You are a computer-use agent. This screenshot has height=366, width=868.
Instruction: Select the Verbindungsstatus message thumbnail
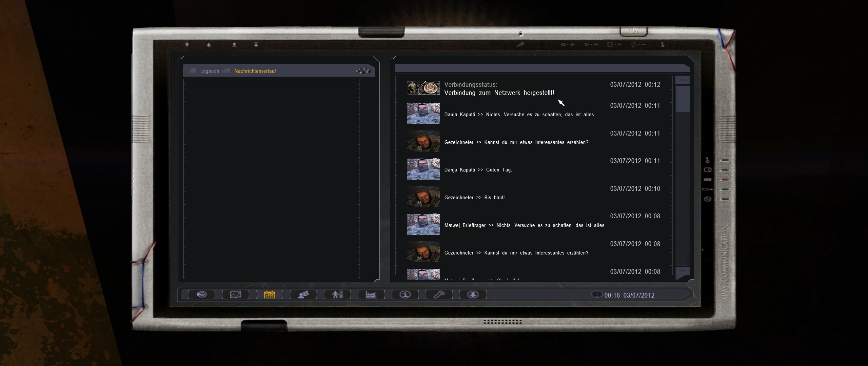coord(423,88)
